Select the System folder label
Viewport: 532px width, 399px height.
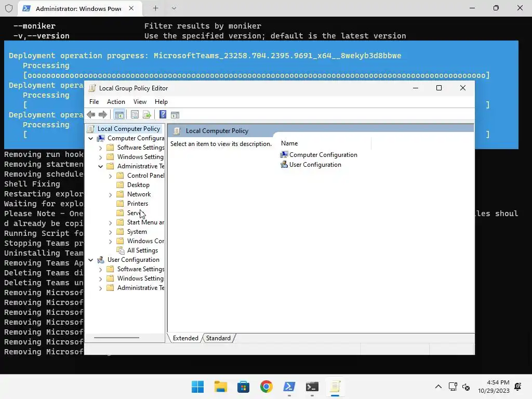137,232
